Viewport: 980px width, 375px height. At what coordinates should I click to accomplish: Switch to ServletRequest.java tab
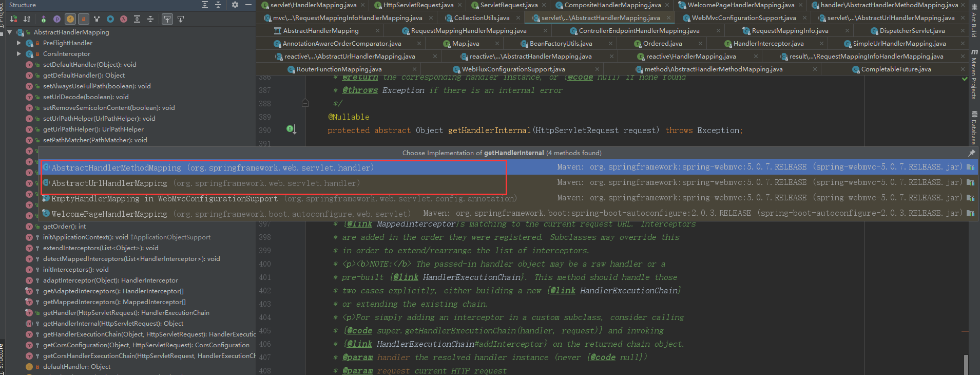(x=509, y=5)
